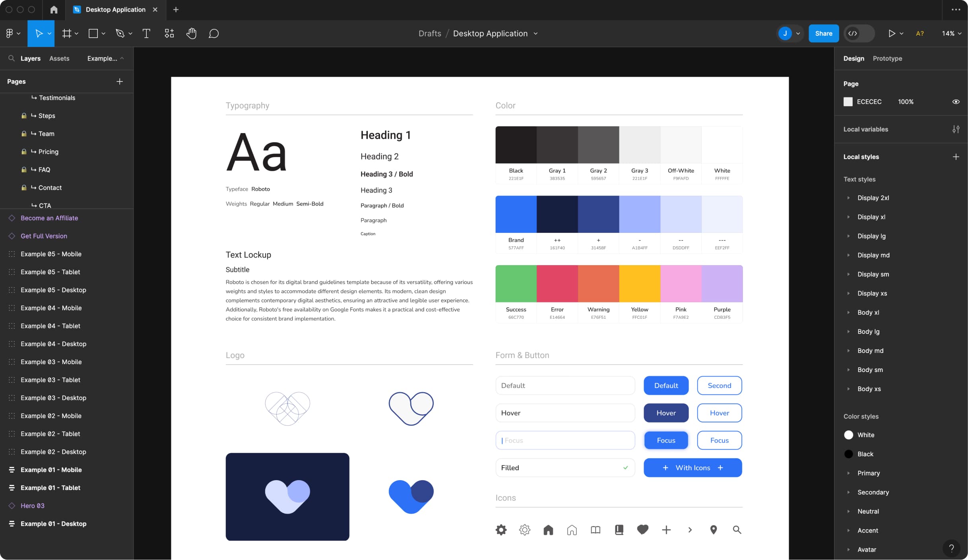Open the Drafts breadcrumb link
This screenshot has width=968, height=560.
point(430,33)
